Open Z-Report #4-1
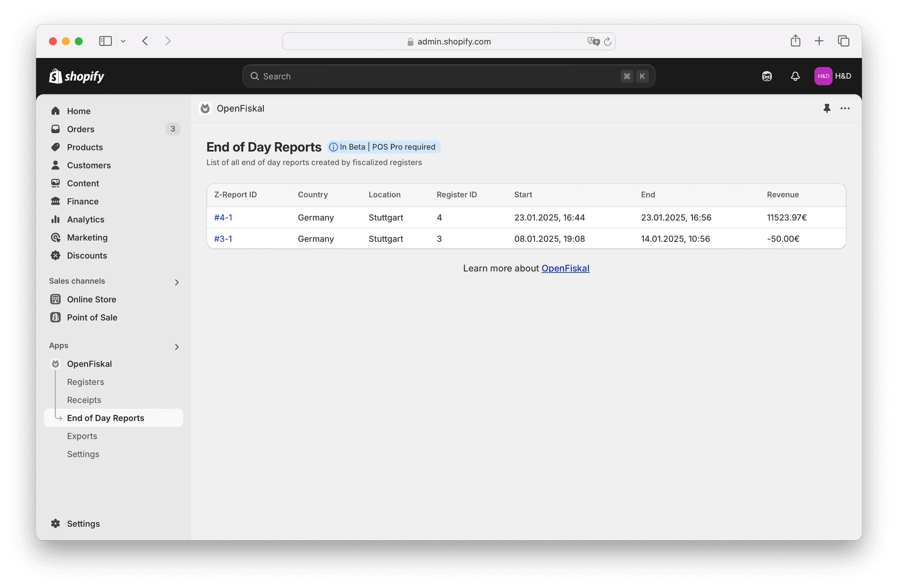Image resolution: width=898 pixels, height=588 pixels. 223,217
